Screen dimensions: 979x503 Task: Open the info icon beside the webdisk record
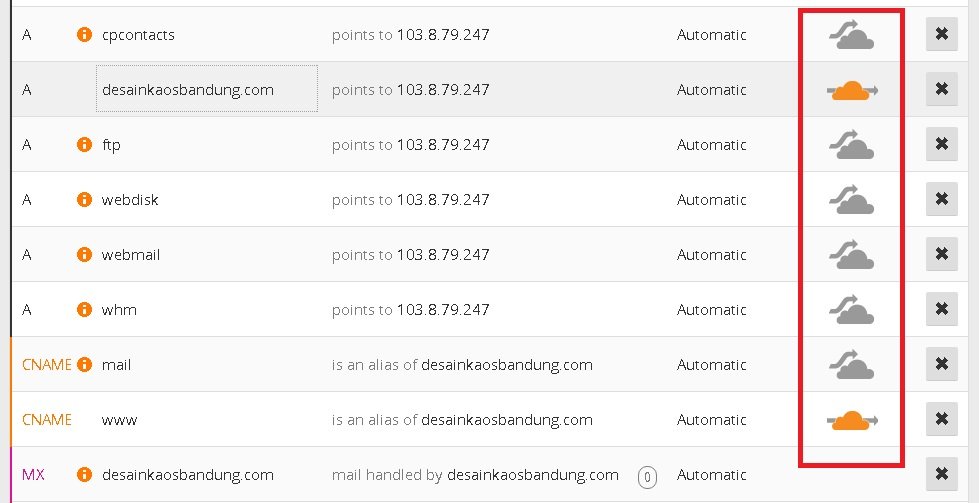pos(85,200)
